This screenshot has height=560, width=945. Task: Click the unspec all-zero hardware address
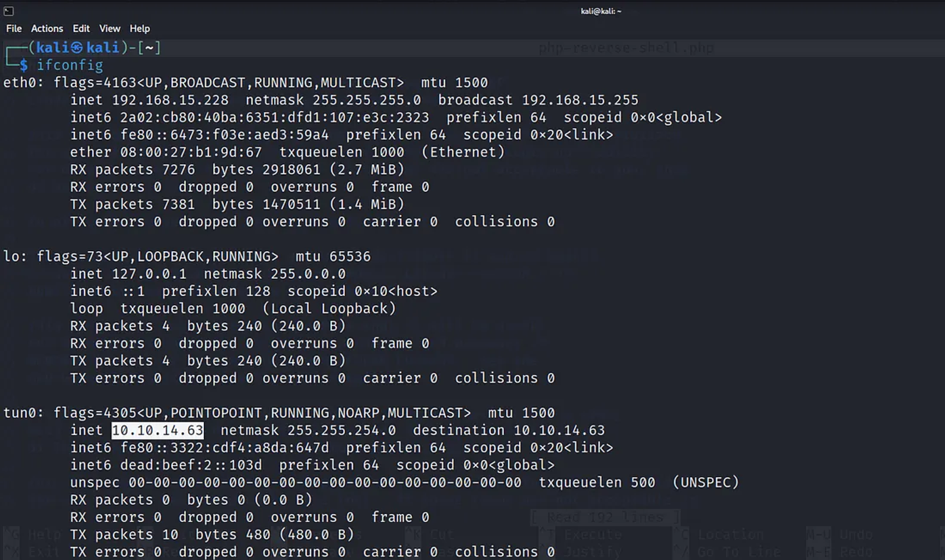325,483
